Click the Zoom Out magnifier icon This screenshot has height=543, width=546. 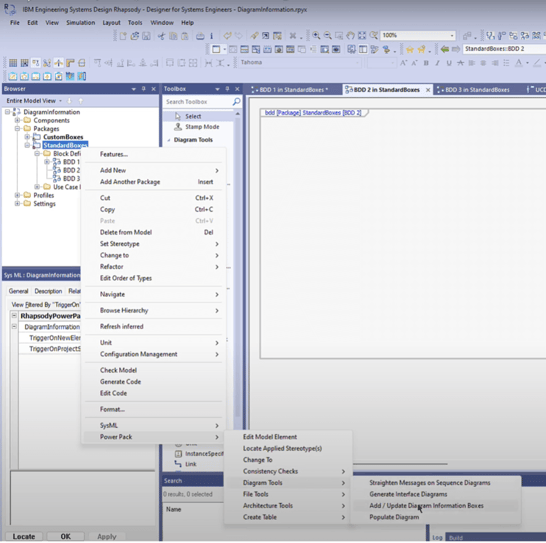point(328,35)
